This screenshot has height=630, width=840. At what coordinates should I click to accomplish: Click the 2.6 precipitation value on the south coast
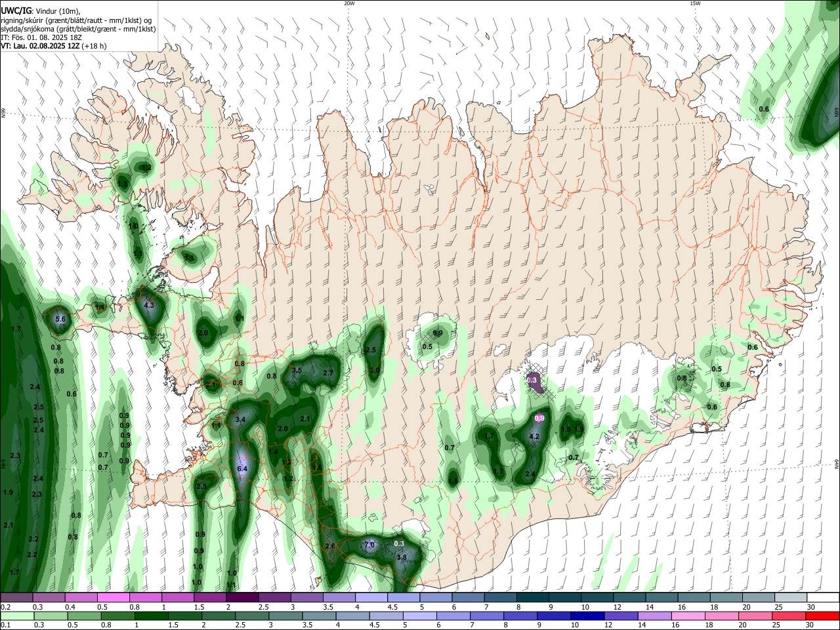coord(330,546)
